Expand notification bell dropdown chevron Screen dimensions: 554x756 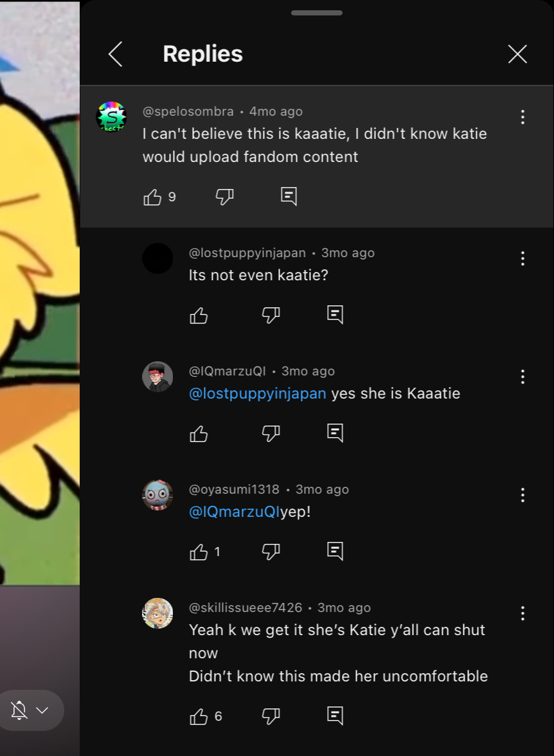(42, 710)
